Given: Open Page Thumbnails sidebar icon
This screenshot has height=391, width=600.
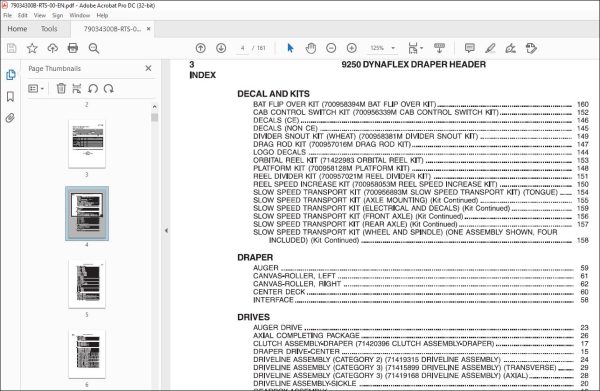Looking at the screenshot, I should (x=11, y=75).
